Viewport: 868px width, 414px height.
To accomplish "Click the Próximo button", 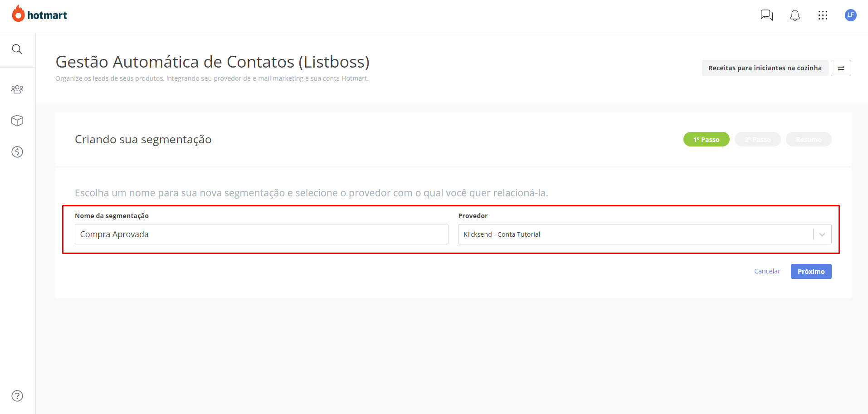I will click(811, 271).
